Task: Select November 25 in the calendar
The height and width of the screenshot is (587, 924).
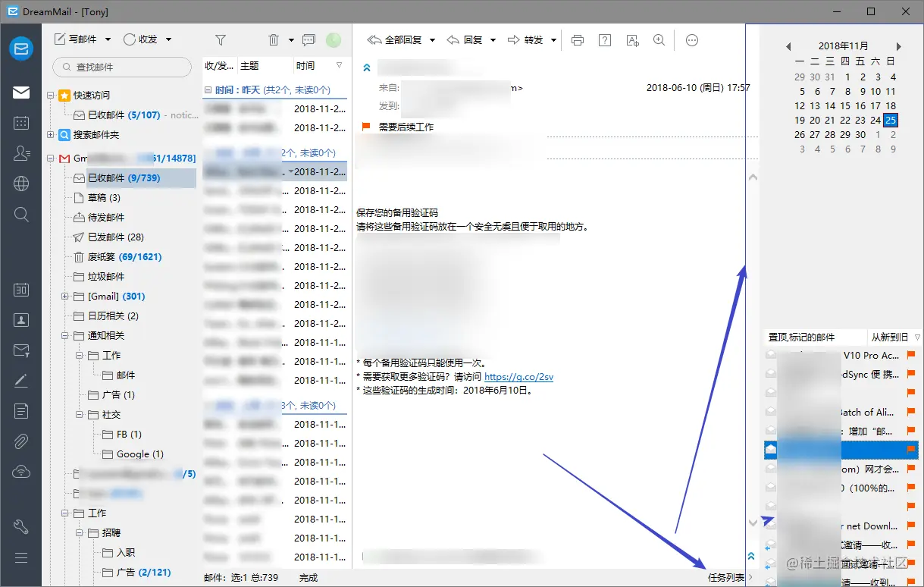Action: point(891,120)
